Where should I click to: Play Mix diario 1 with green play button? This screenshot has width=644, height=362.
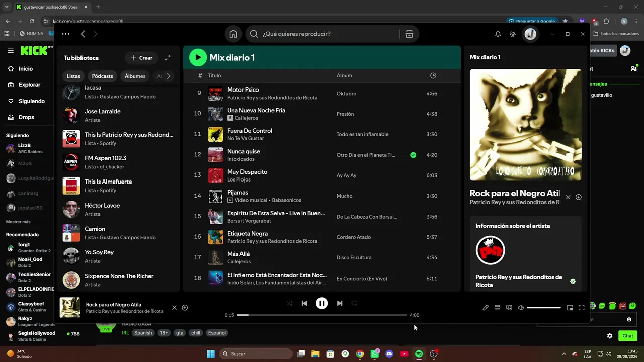(x=198, y=57)
